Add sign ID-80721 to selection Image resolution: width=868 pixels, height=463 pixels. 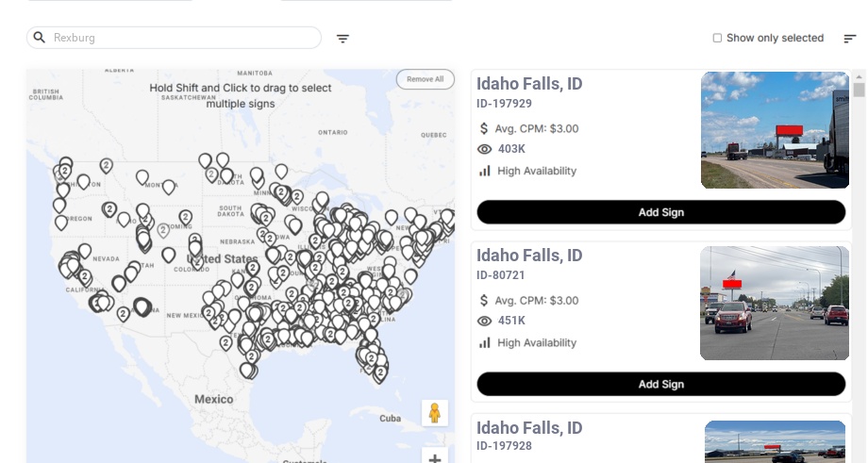click(x=660, y=384)
